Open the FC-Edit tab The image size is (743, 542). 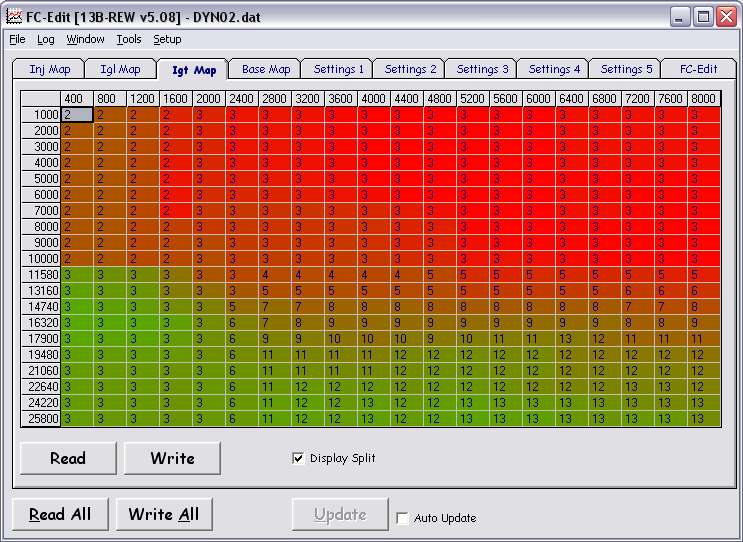click(x=697, y=69)
